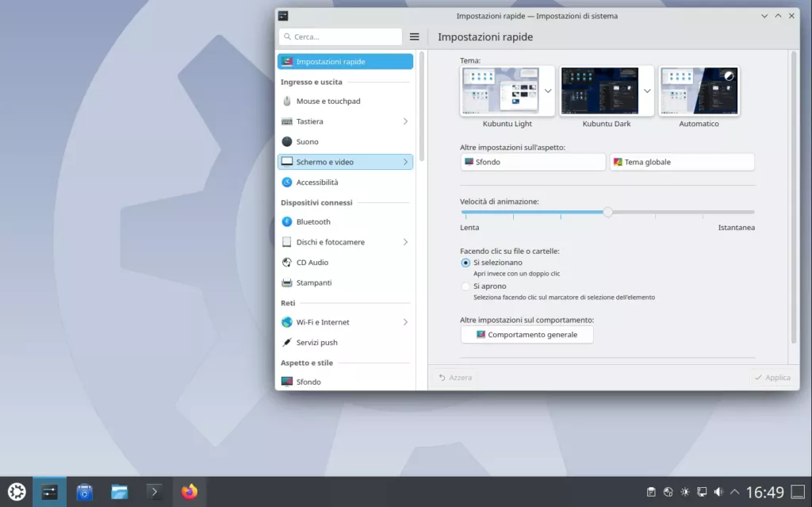Expand Dischi e fotocamere chevron

pyautogui.click(x=405, y=242)
